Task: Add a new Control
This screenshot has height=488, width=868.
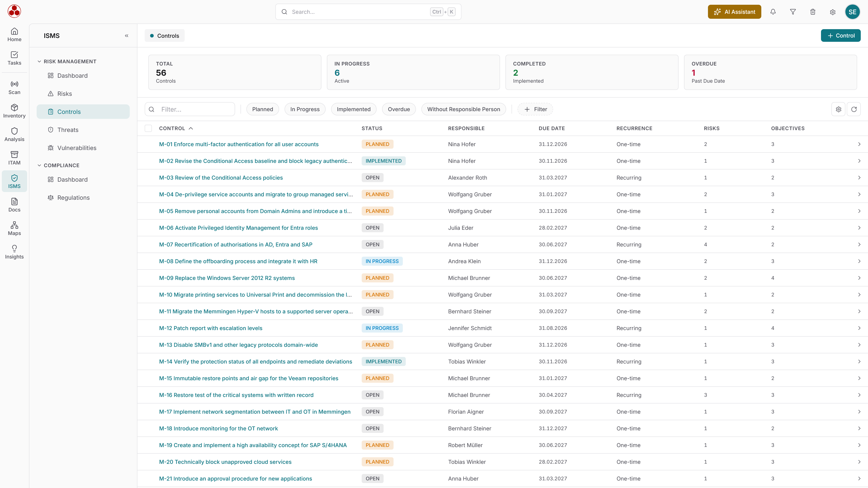Action: (840, 35)
